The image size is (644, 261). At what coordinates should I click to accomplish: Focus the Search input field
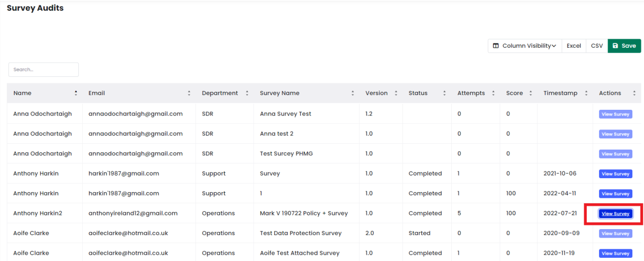[43, 69]
